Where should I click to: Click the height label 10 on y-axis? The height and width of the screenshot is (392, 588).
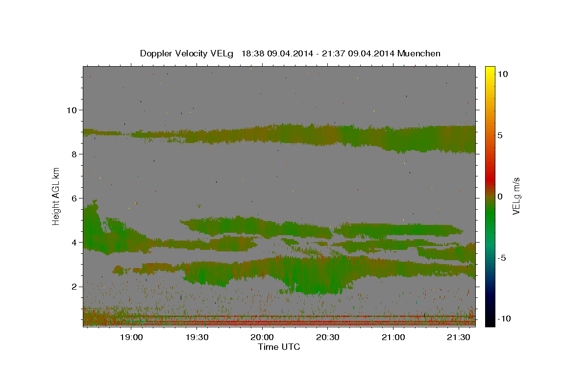tap(71, 110)
